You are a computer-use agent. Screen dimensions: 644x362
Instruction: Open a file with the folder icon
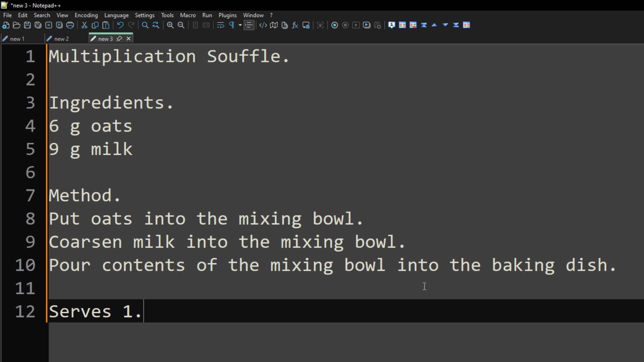tap(16, 25)
